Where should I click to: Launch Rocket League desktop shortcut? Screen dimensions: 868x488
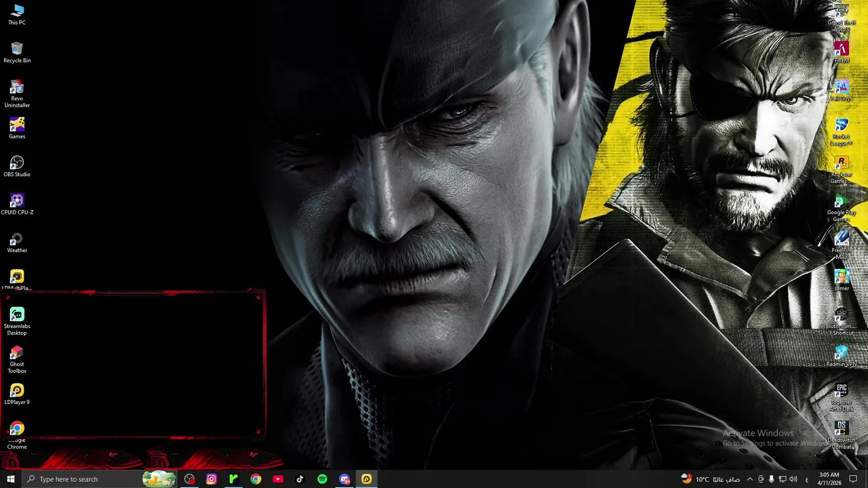pyautogui.click(x=842, y=132)
